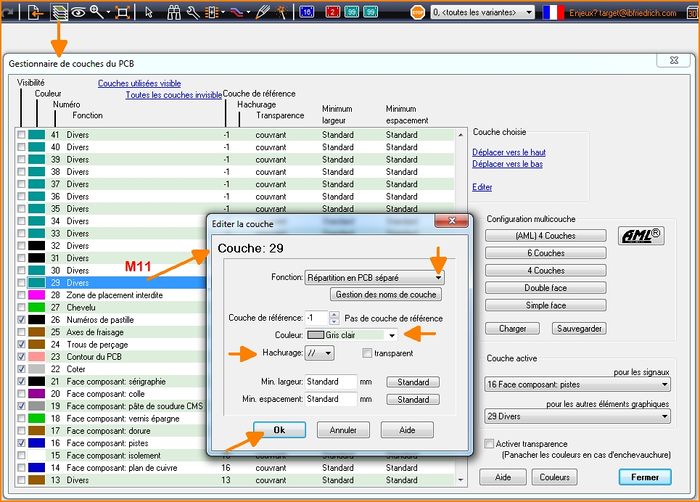Open the Couleur Gris clair color picker
The image size is (700, 502).
pyautogui.click(x=392, y=335)
